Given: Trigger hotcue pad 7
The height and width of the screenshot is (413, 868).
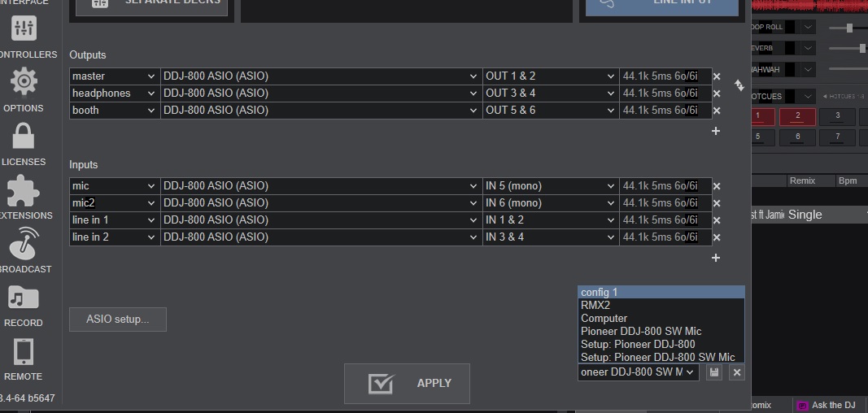Looking at the screenshot, I should click(x=838, y=137).
